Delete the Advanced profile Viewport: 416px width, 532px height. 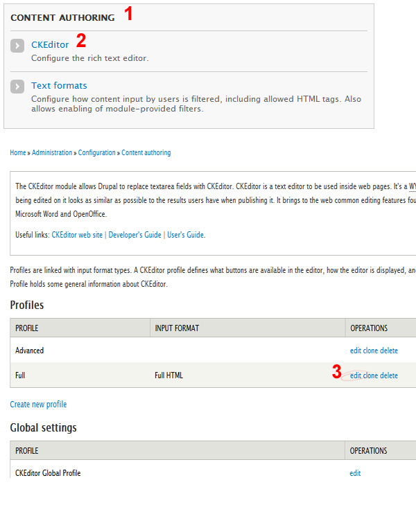coord(389,351)
